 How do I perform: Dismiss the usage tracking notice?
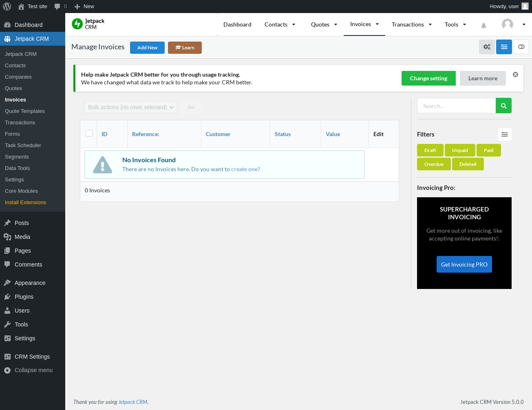515,74
